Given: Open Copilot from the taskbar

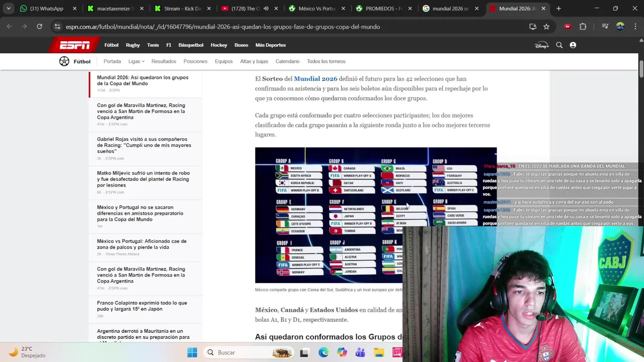Looking at the screenshot, I should pyautogui.click(x=342, y=352).
